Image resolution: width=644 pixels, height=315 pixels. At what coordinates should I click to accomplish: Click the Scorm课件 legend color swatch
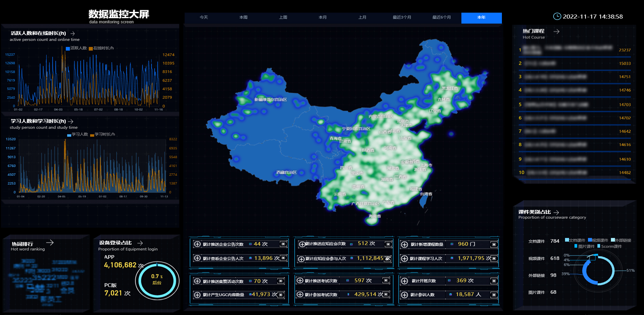(x=599, y=246)
